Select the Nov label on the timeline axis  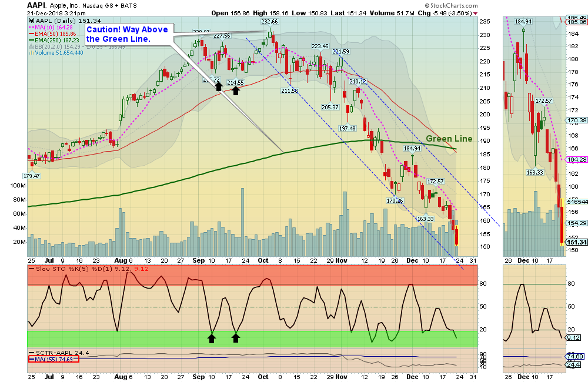(x=341, y=259)
